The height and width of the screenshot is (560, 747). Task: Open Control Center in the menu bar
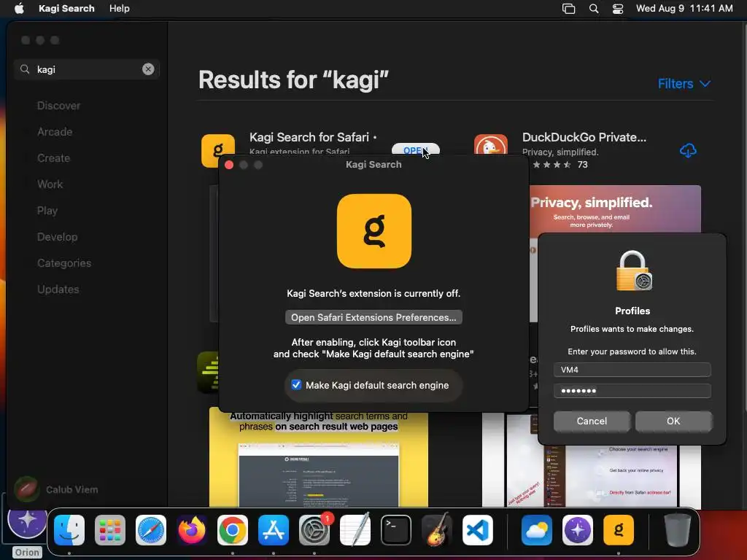tap(617, 9)
